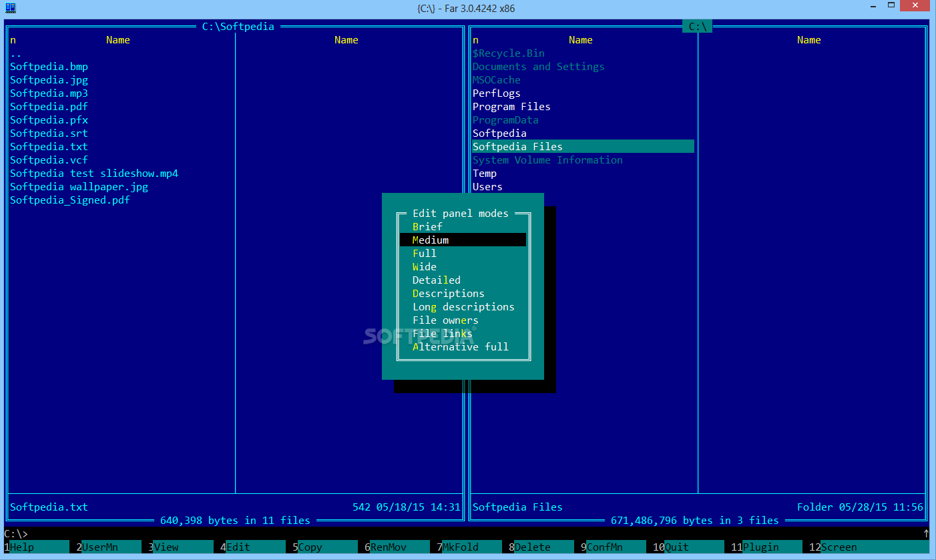Viewport: 936px width, 560px height.
Task: Select Softpedia folder in right panel
Action: coord(499,133)
